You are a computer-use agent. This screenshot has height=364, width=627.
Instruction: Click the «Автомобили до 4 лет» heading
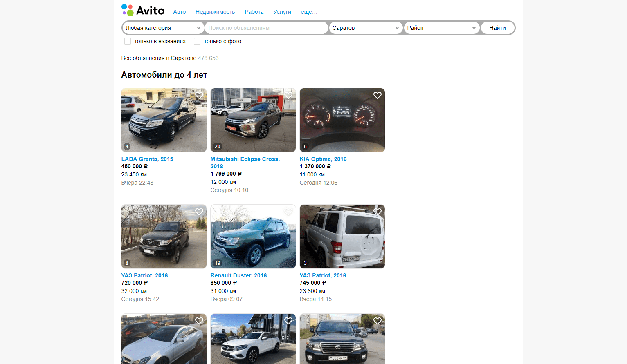pyautogui.click(x=164, y=75)
